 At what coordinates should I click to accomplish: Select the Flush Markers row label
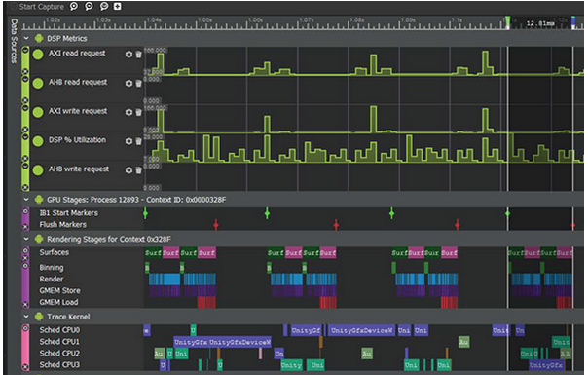tap(63, 224)
